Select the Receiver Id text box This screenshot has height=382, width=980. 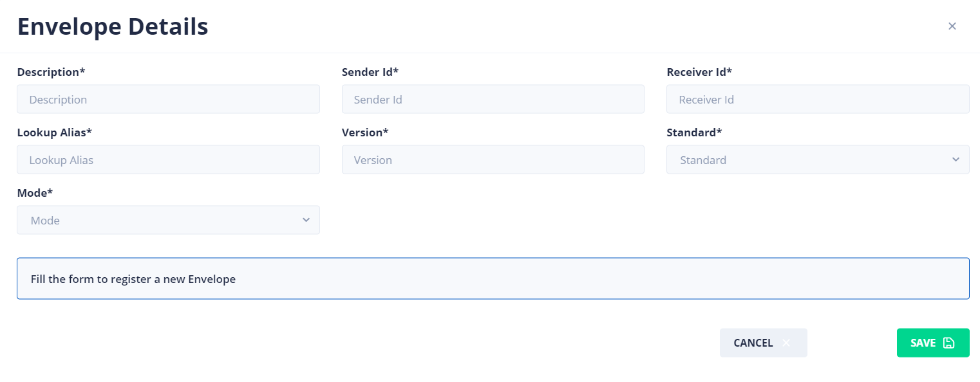click(818, 99)
